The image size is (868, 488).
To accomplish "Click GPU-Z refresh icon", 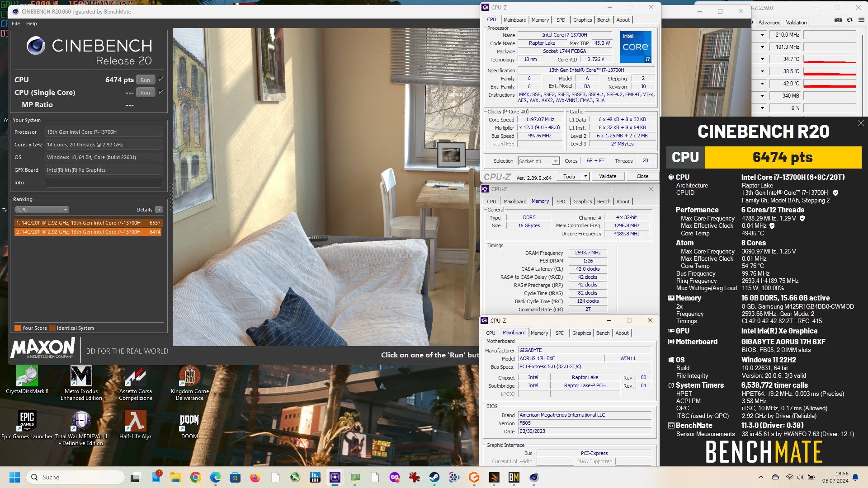I will pyautogui.click(x=849, y=20).
